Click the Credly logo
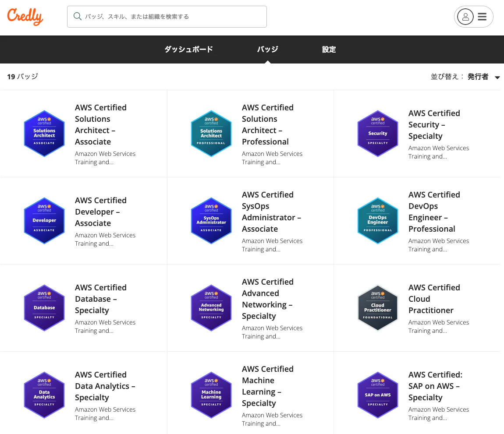This screenshot has width=504, height=434. coord(25,16)
